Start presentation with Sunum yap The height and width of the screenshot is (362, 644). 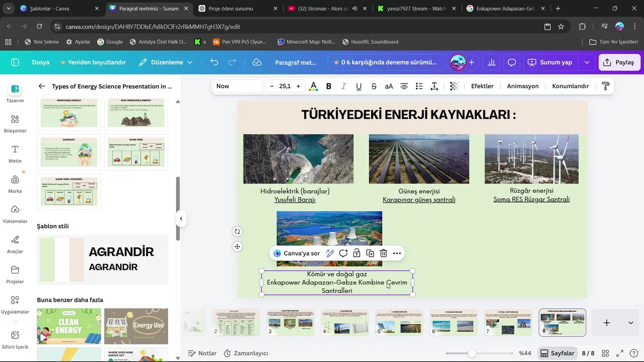click(550, 62)
